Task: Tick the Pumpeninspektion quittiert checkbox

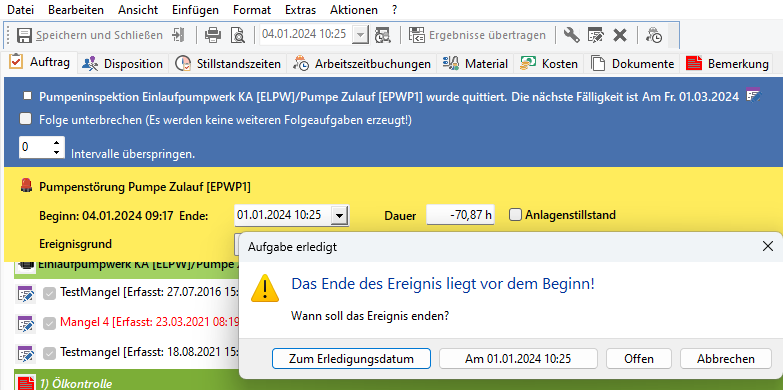Action: (27, 96)
